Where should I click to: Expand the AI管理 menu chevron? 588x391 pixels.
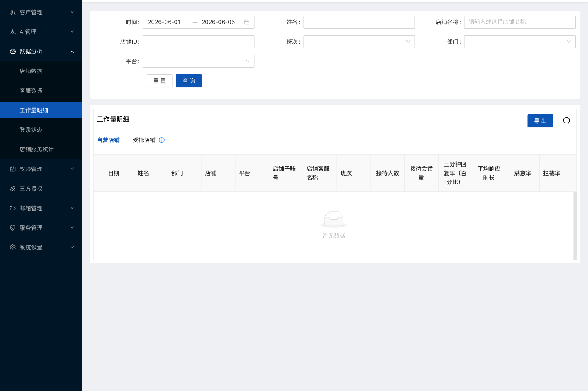[72, 32]
